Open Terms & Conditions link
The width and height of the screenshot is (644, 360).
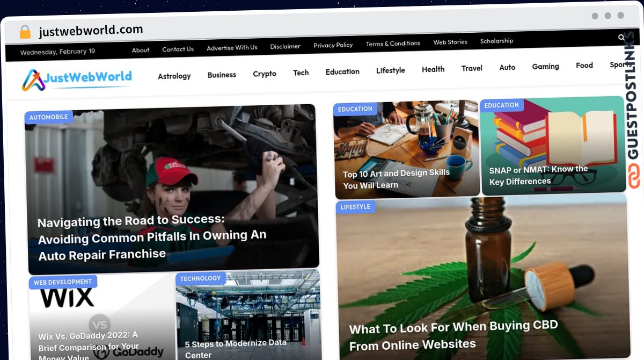pos(393,44)
